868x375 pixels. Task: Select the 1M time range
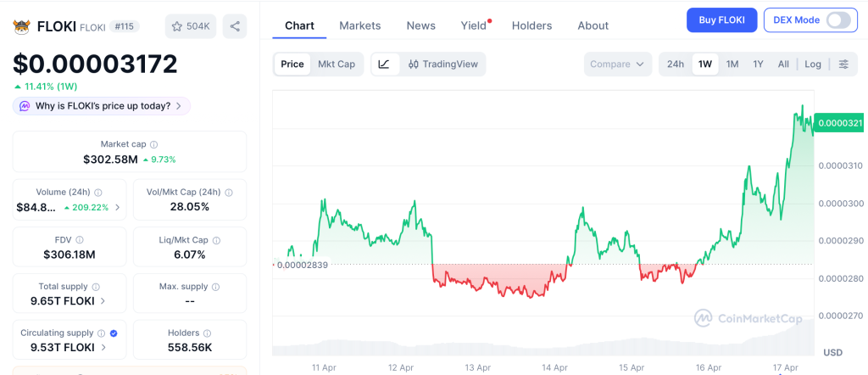coord(732,64)
